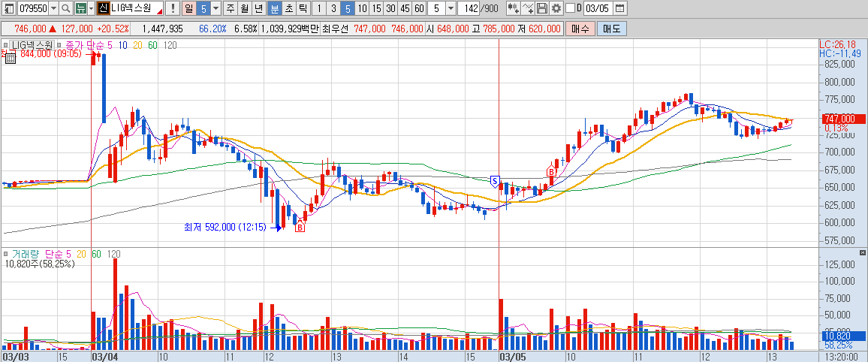Click the 매도 sell button
868x362 pixels.
[612, 29]
